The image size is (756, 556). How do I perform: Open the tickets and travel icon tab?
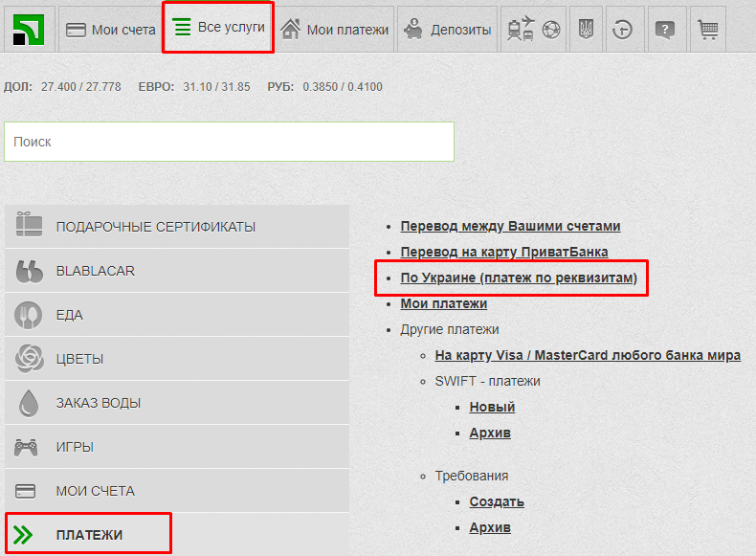pos(533,29)
